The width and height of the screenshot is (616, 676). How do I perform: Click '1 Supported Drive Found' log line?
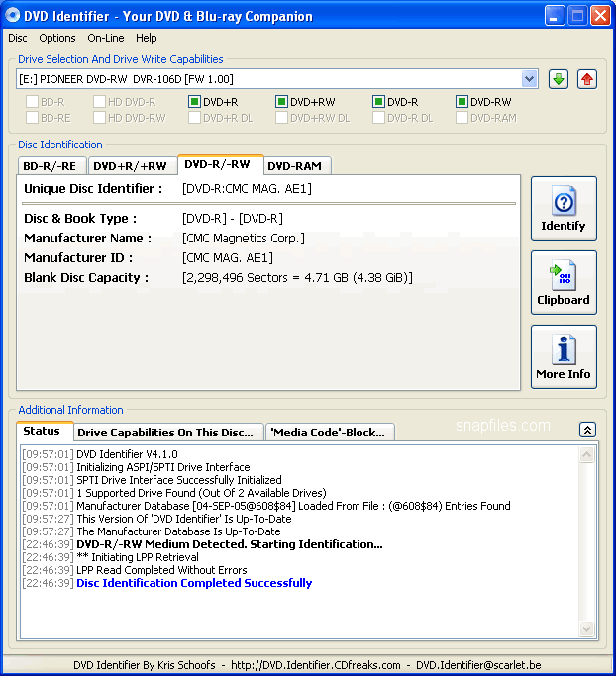pos(201,493)
